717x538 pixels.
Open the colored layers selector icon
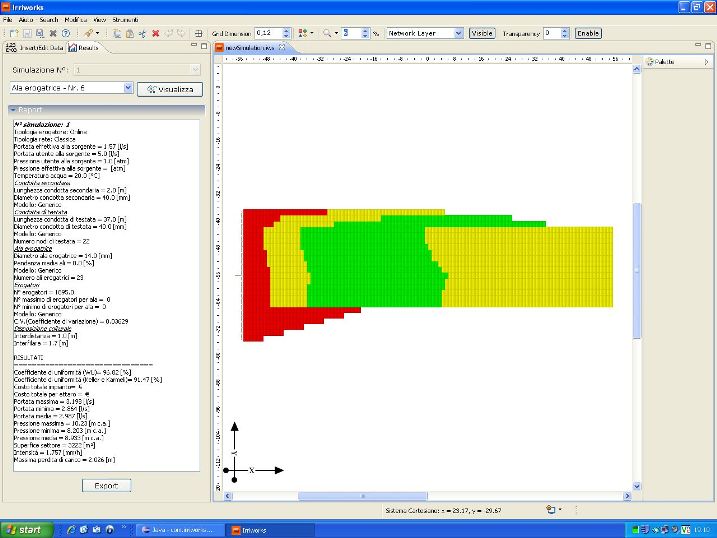302,33
